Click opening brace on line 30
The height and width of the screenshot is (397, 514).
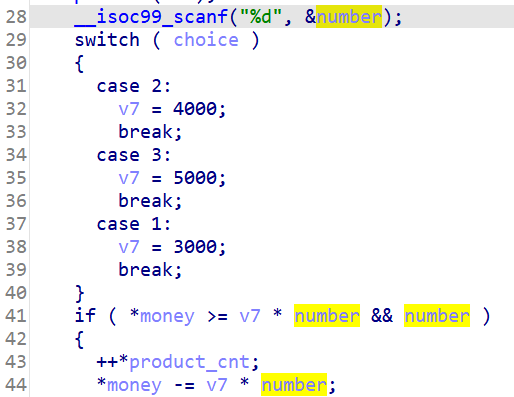click(79, 63)
